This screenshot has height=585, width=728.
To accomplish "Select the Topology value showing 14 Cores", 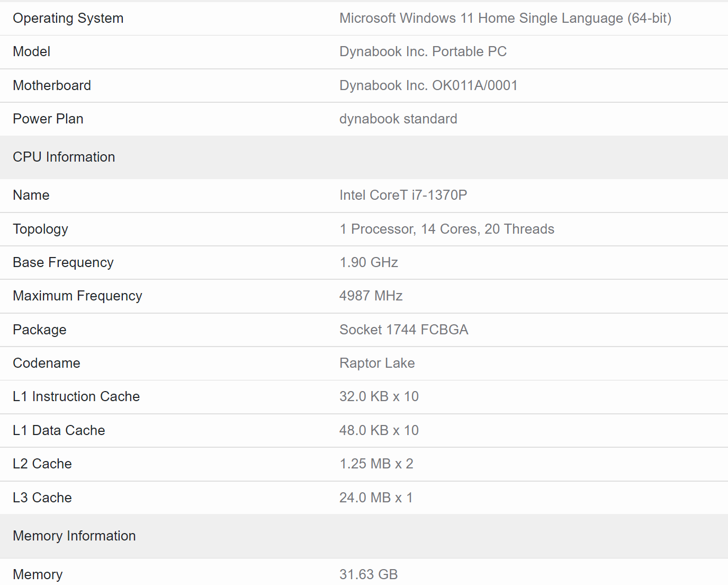I will pos(446,229).
